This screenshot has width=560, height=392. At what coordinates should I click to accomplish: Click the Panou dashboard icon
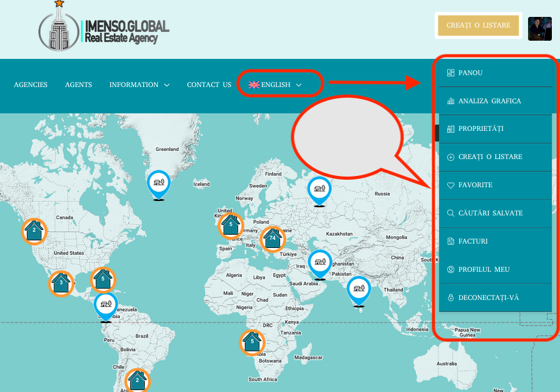(451, 73)
